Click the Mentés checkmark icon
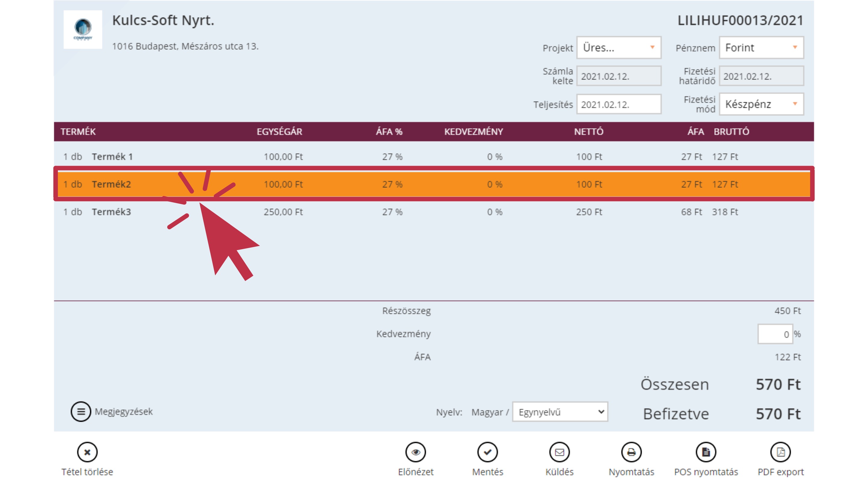The image size is (868, 488). pos(487,452)
